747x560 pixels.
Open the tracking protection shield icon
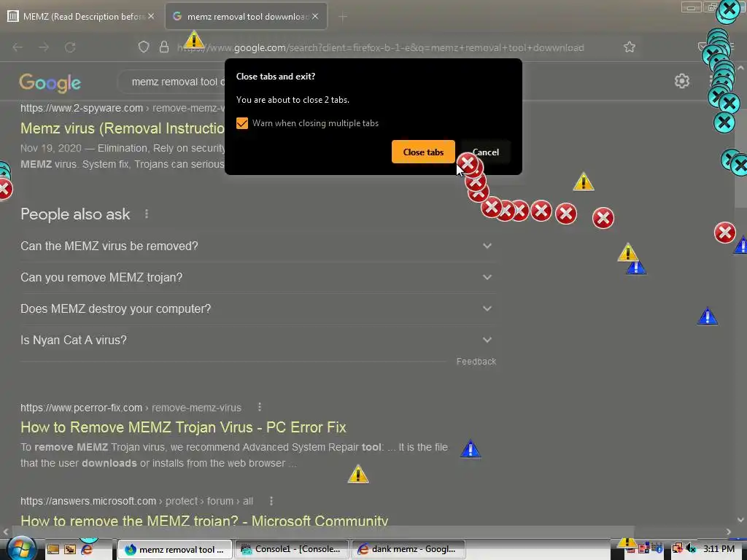[144, 47]
